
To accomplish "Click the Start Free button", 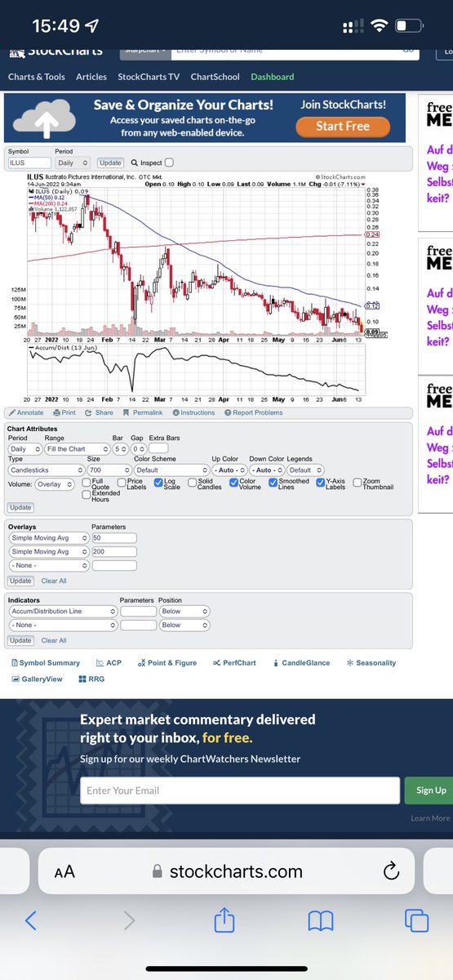I will (342, 127).
